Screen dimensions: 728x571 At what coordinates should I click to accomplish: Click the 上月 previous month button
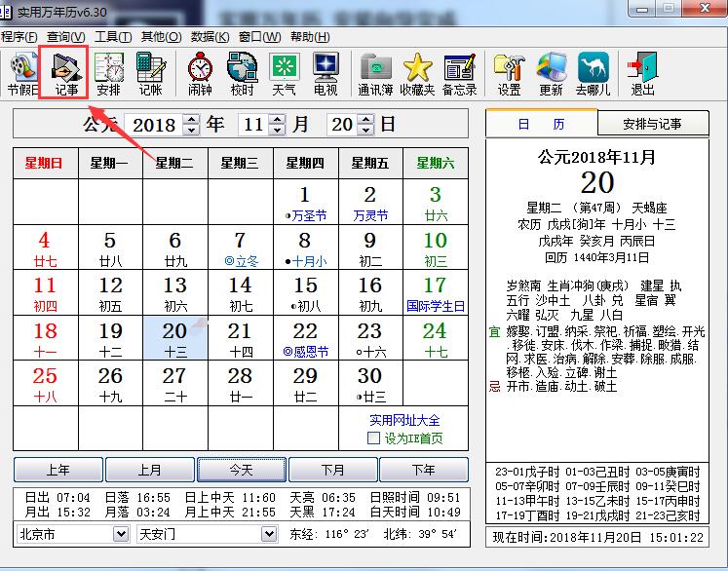149,470
